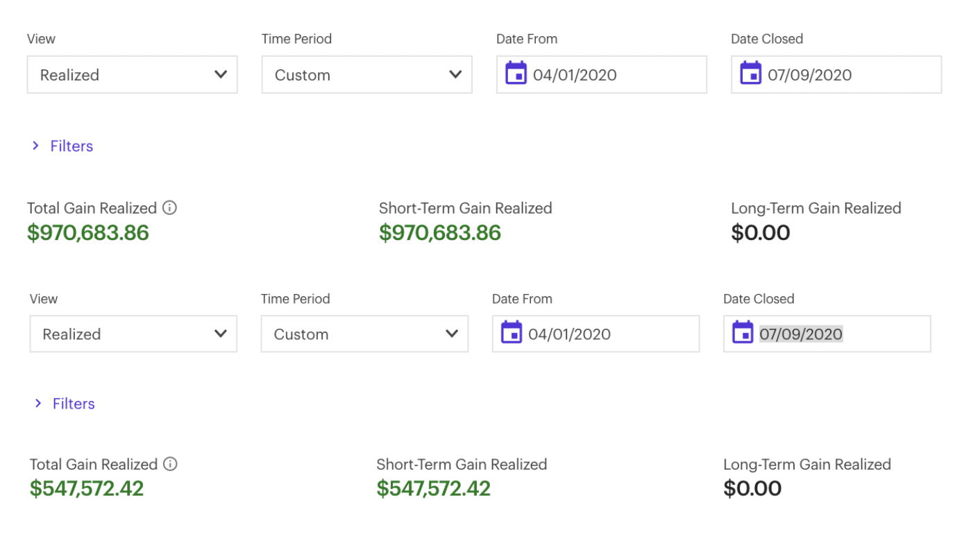Expand the Filters chevron above $547,572.42 total

pos(38,403)
